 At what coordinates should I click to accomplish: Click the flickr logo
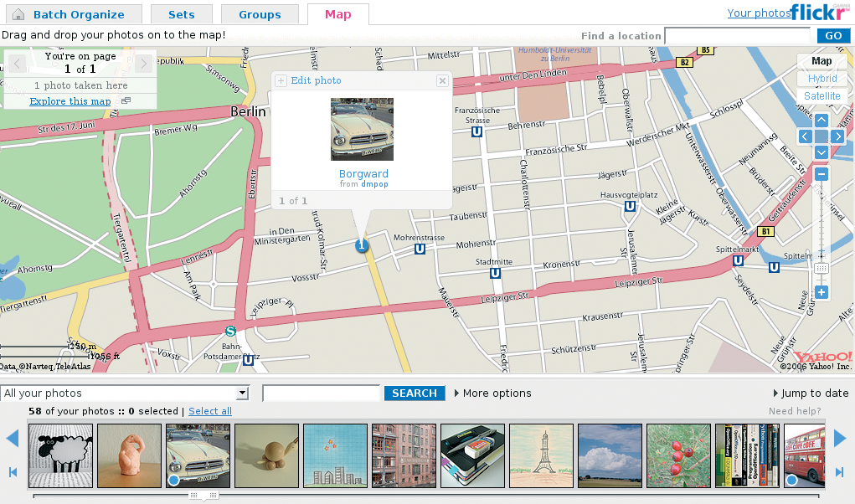click(820, 12)
